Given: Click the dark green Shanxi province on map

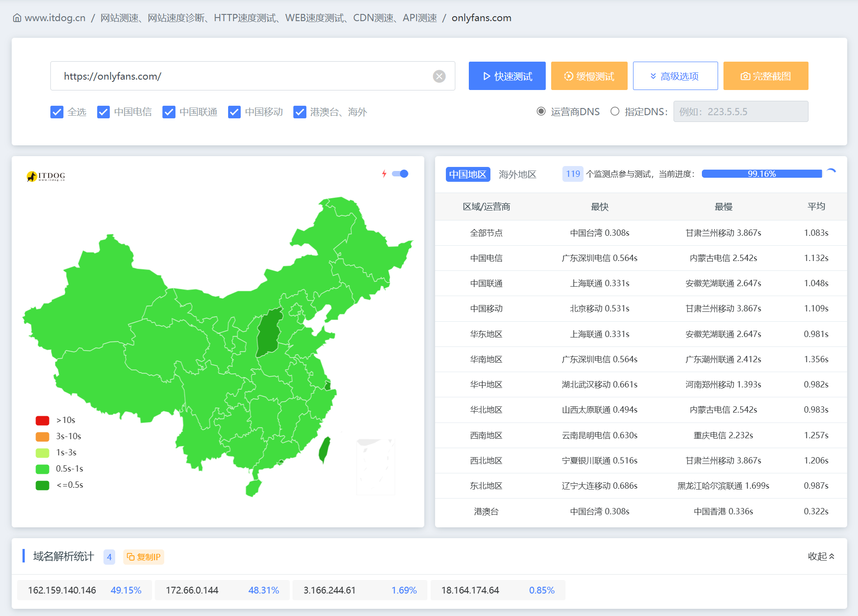Looking at the screenshot, I should point(269,334).
